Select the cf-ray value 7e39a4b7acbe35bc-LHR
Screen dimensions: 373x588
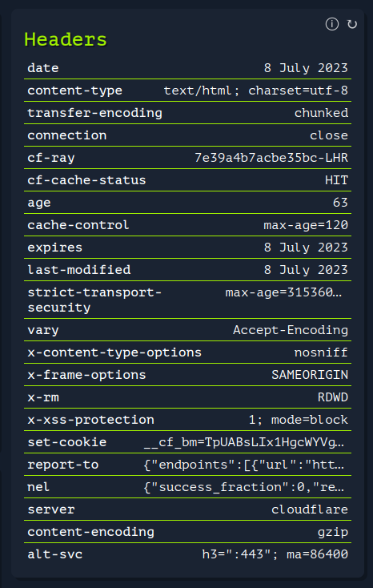tap(271, 158)
